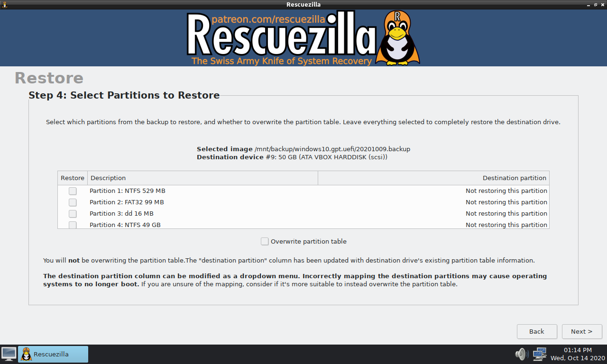Screen dimensions: 607x364
Task: Click the volume speaker tray icon
Action: point(522,354)
